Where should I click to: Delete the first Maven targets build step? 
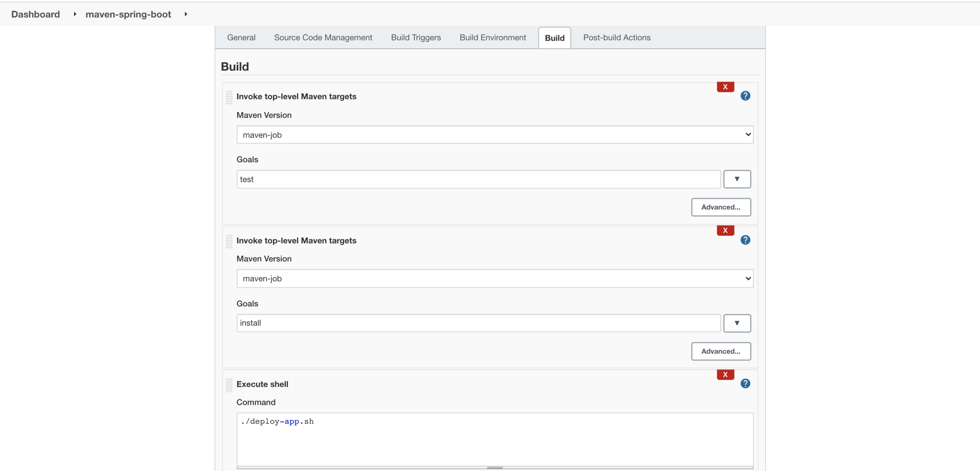[725, 87]
